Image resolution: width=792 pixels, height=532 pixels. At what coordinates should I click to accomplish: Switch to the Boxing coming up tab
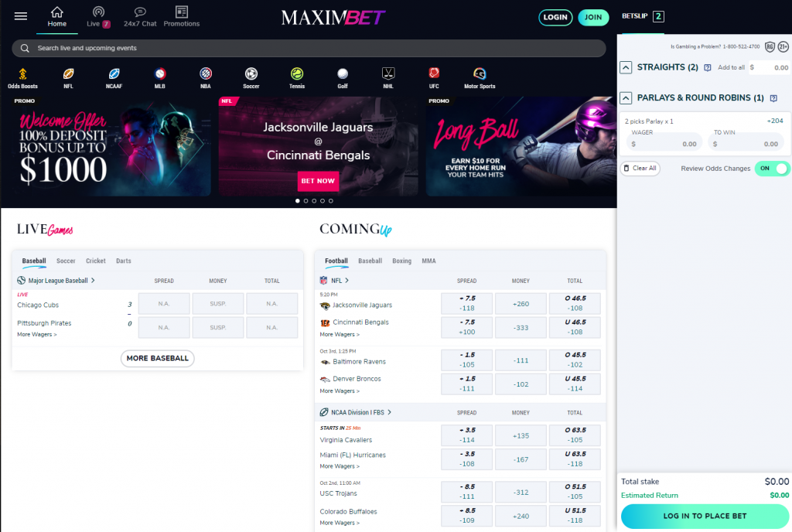point(401,261)
